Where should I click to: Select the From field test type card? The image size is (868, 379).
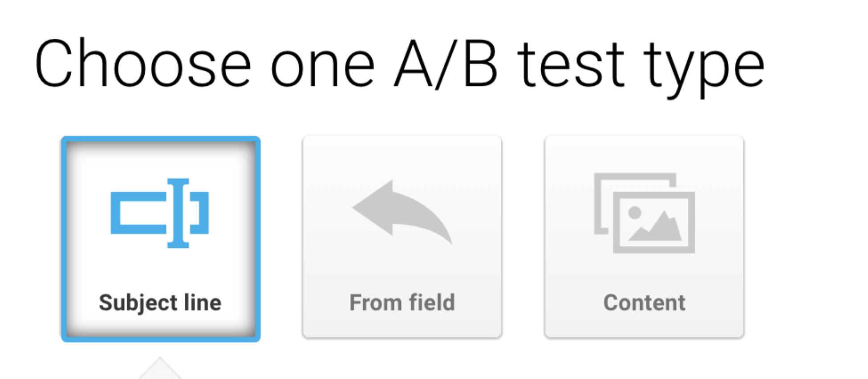[402, 237]
